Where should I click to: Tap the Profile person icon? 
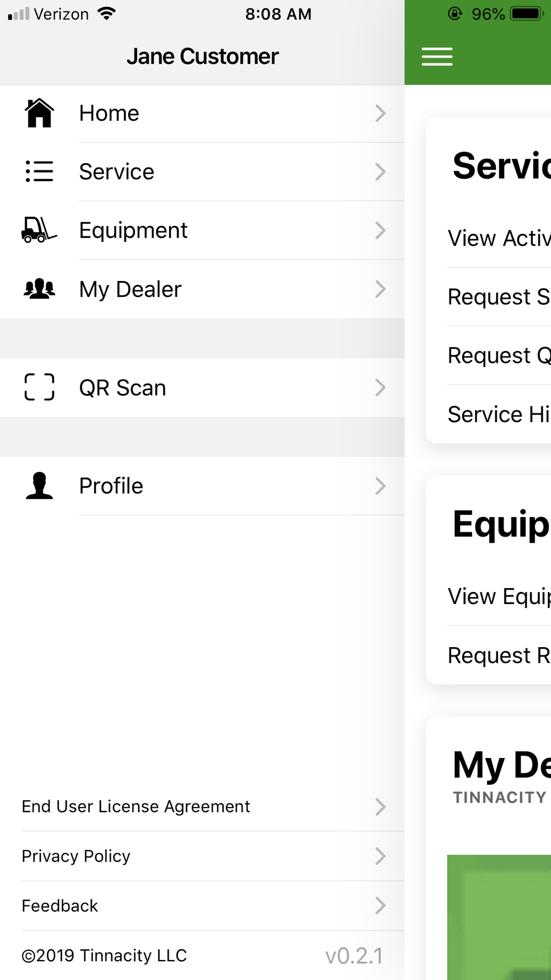pyautogui.click(x=39, y=486)
